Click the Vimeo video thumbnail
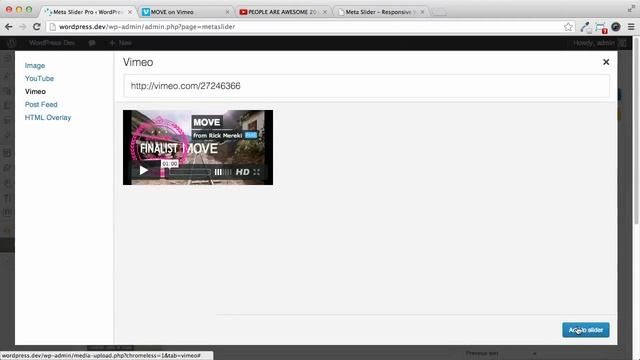This screenshot has height=360, width=640. pos(198,147)
